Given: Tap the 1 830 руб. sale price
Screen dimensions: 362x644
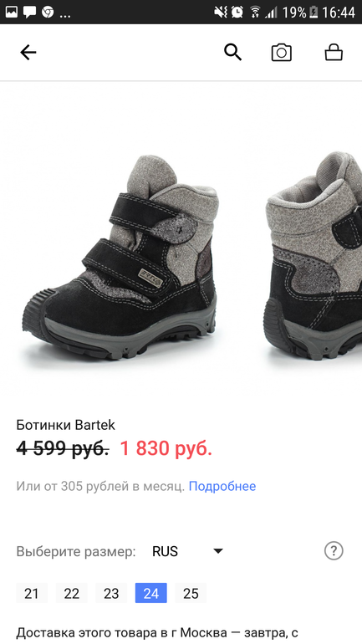Looking at the screenshot, I should 166,448.
